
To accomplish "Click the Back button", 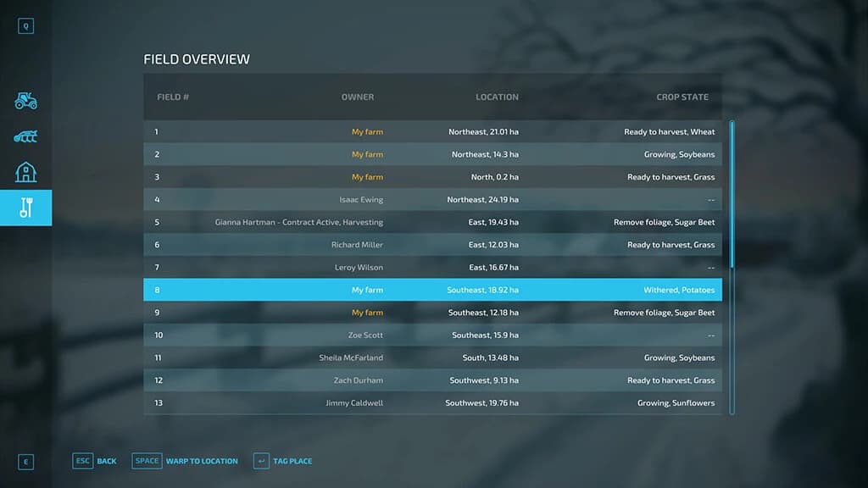I will [106, 461].
